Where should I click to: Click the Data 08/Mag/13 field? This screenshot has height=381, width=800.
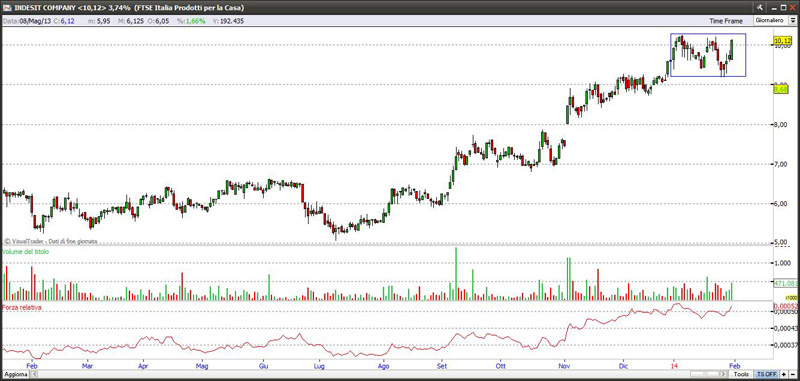tap(27, 21)
